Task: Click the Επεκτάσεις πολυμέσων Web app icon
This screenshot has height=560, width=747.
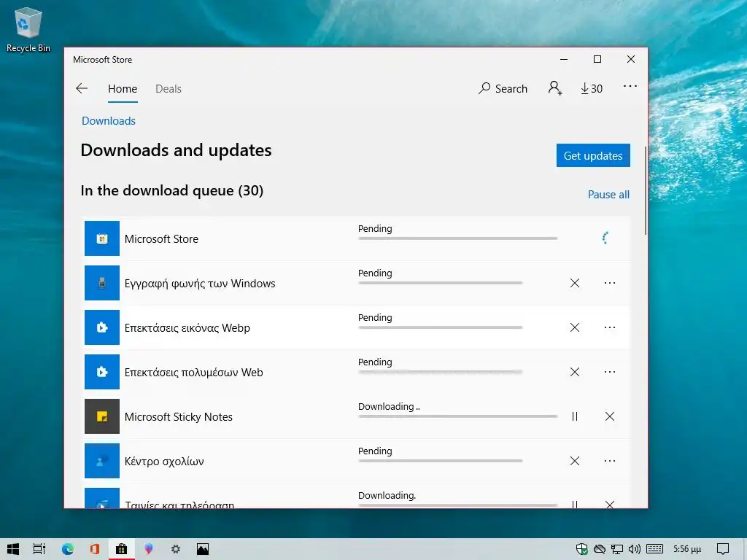Action: (x=102, y=372)
